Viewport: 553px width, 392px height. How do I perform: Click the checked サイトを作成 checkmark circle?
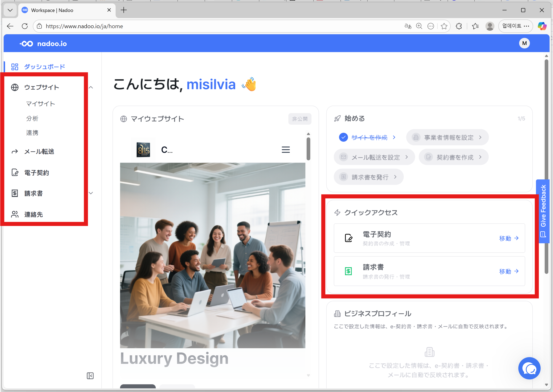coord(343,137)
